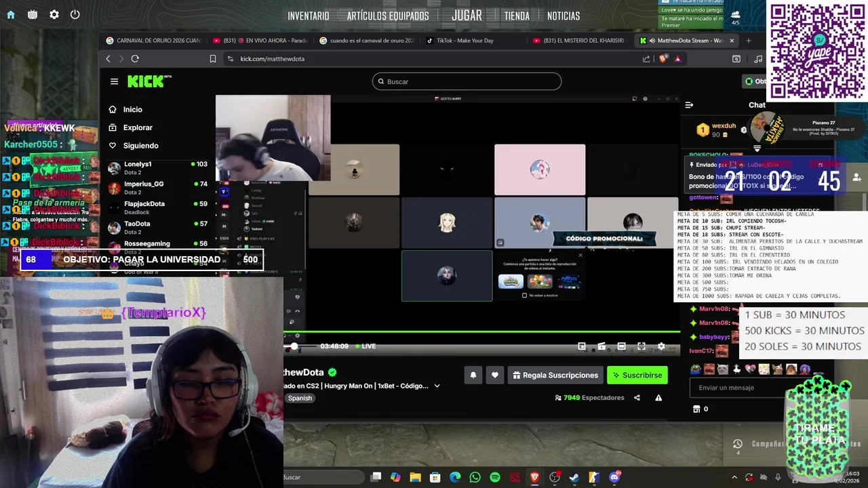Expand stream title dropdown chevron
The image size is (868, 488).
pos(437,386)
